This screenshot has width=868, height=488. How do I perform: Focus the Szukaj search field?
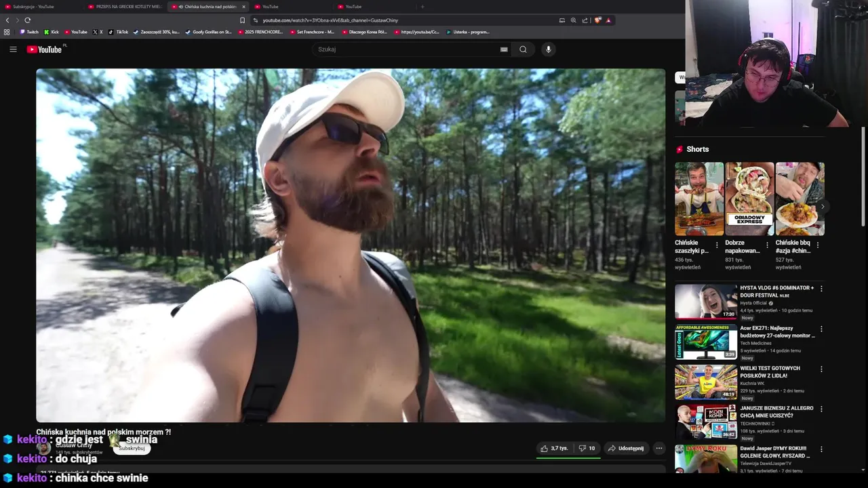tap(407, 49)
